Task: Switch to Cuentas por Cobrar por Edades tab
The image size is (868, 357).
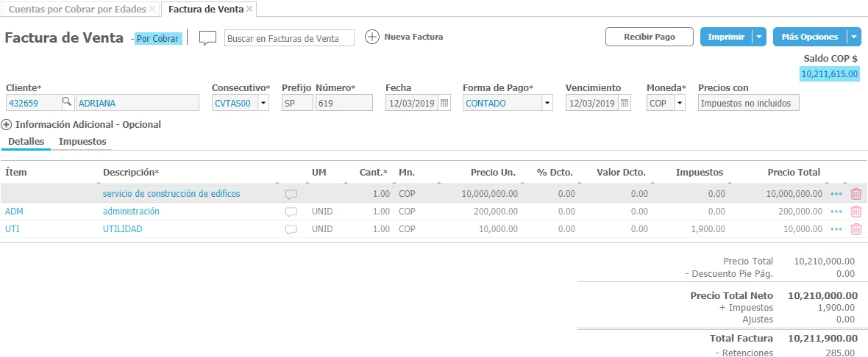Action: point(77,9)
